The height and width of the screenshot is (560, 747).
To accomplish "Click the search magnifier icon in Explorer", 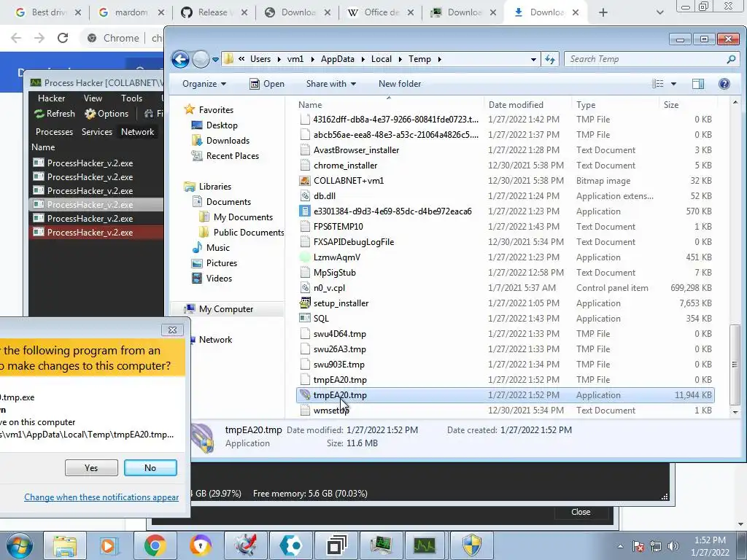I will [x=731, y=59].
